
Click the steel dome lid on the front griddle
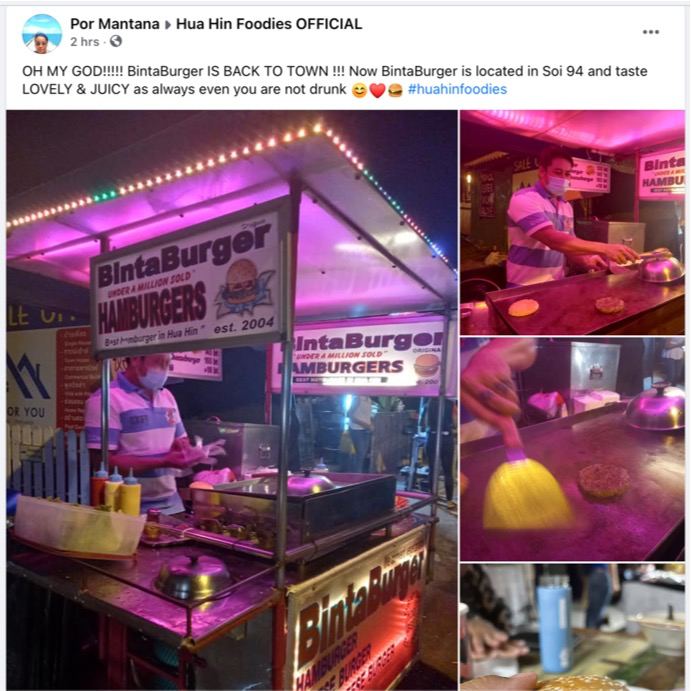tap(193, 577)
